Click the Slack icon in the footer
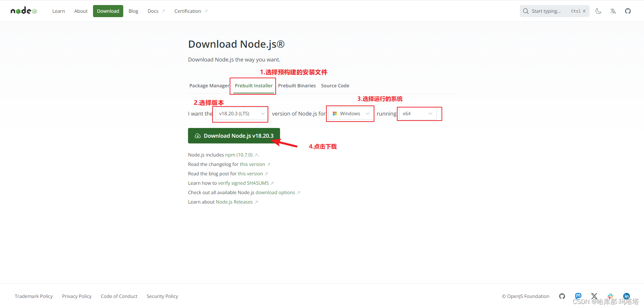 (610, 296)
